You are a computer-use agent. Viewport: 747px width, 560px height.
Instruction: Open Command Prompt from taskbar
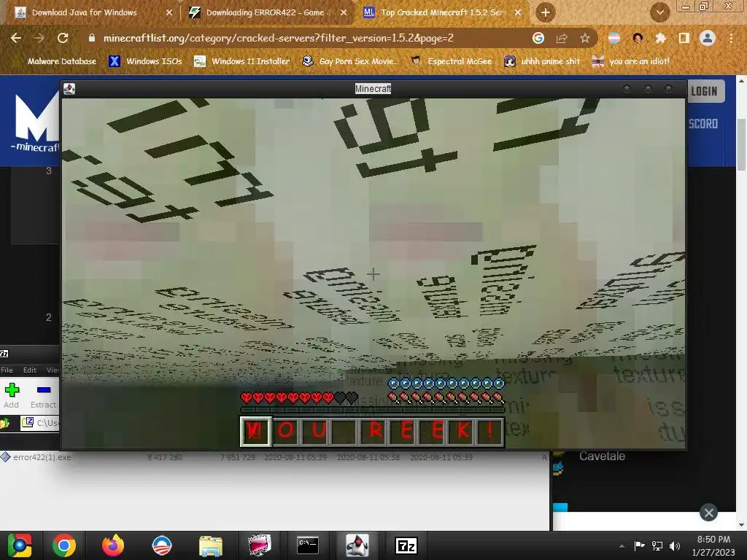(308, 545)
